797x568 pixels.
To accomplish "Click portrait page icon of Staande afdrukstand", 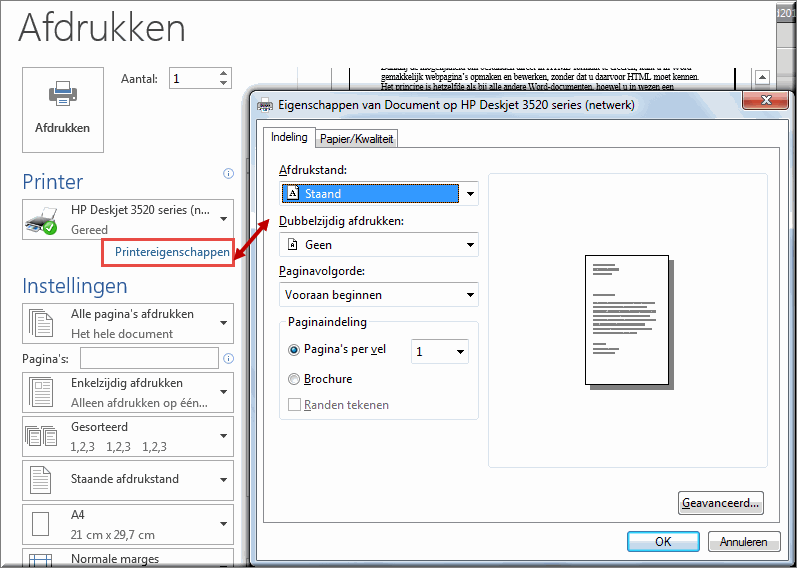I will [x=41, y=480].
